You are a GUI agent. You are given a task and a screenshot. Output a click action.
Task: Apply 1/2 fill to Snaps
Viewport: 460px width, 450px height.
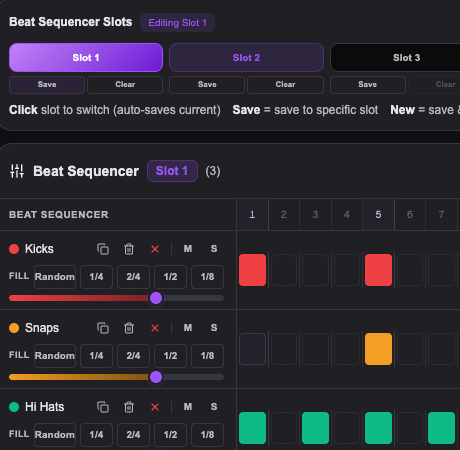[170, 356]
